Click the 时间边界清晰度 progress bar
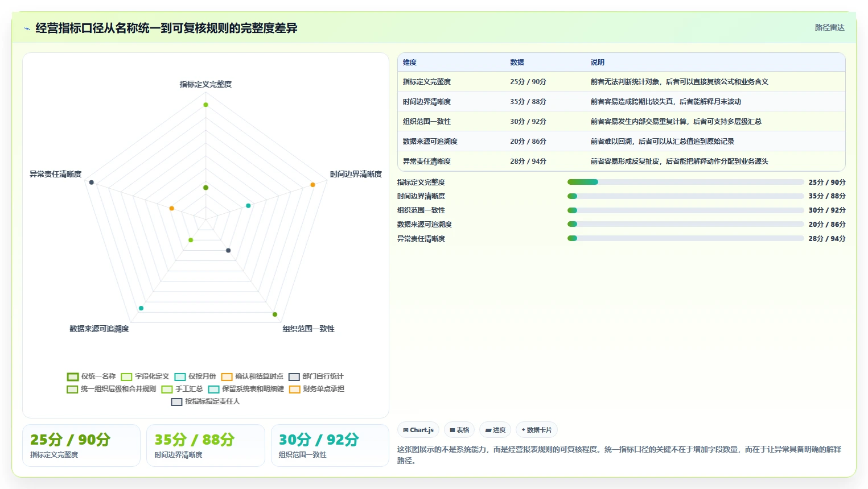Screen dimensions: 868x489 [685, 196]
